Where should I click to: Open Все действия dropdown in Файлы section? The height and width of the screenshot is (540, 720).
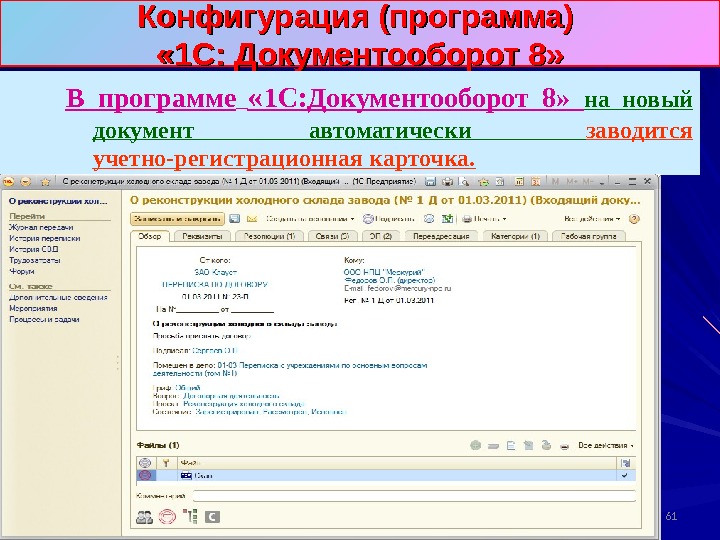606,445
